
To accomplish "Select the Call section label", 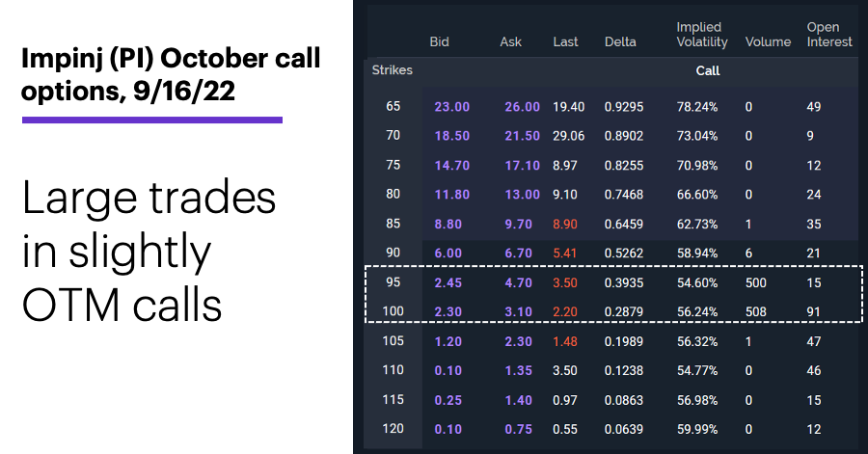I will point(708,70).
